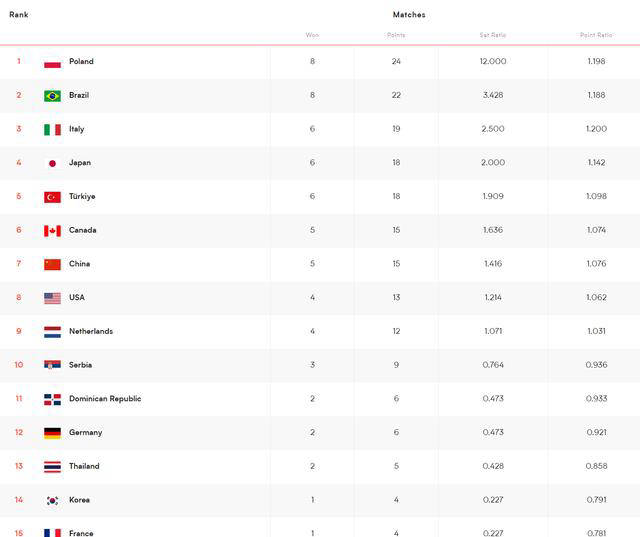Click the Serbia flag icon

point(52,364)
